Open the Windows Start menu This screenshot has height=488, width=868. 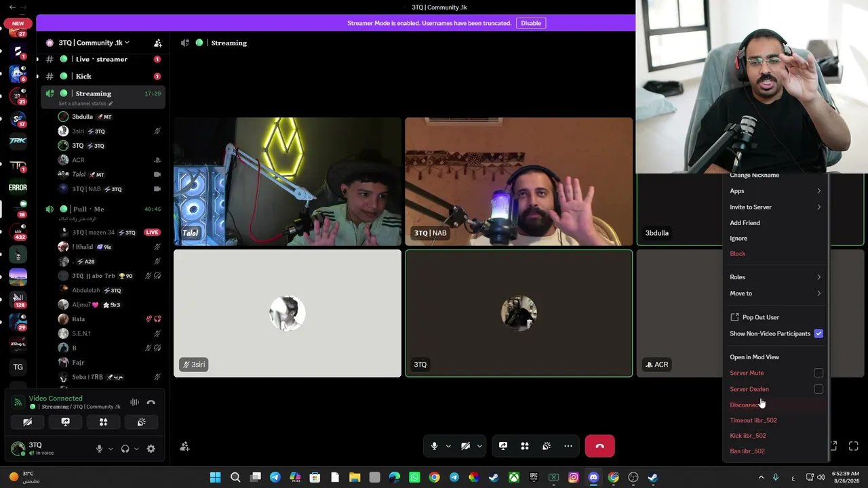(215, 477)
